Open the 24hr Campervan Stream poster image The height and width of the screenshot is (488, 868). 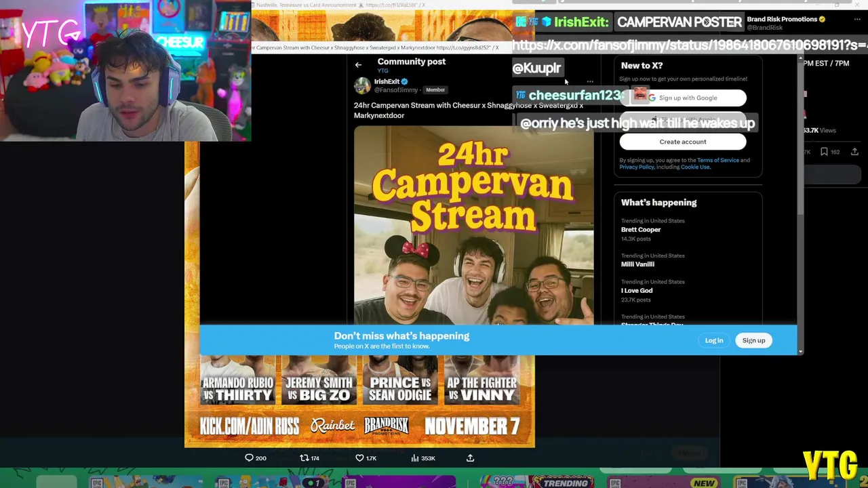pyautogui.click(x=473, y=225)
